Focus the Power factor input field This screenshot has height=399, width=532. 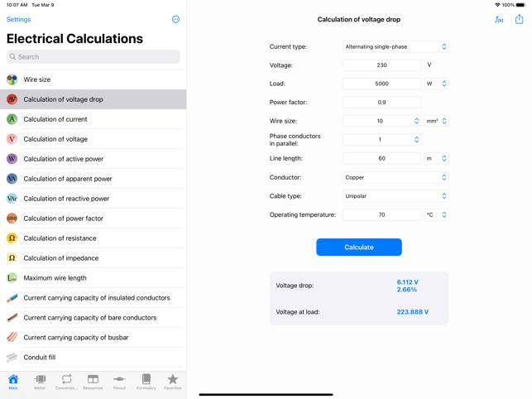[381, 102]
